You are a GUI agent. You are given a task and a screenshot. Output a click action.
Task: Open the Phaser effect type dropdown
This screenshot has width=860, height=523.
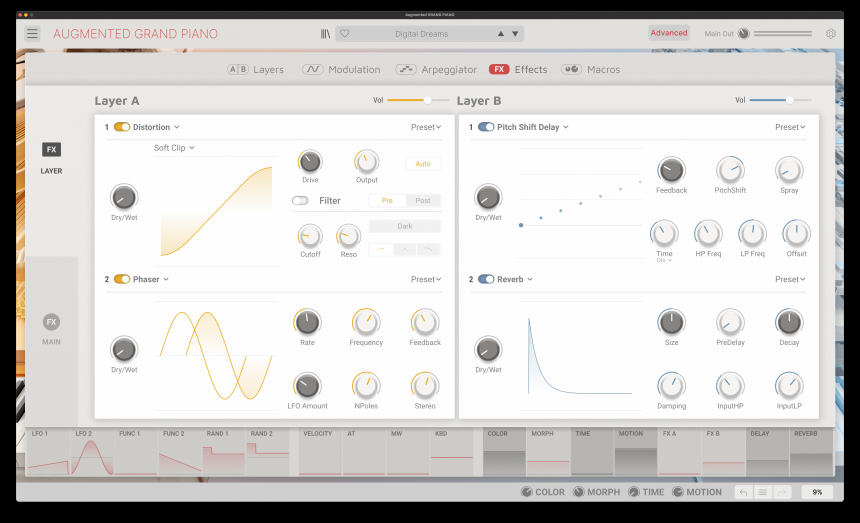click(x=151, y=280)
